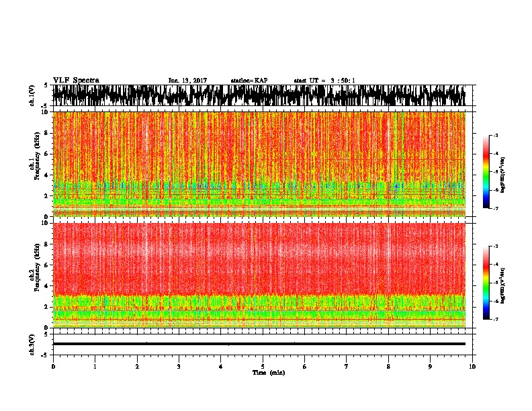Image resolution: width=532 pixels, height=411 pixels.
Task: Click the "9" minute tick label
Action: (430, 367)
